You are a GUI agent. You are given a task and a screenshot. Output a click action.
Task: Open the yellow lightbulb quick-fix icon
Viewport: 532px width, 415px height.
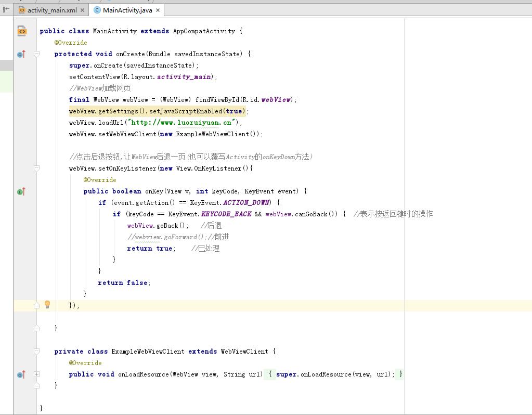[x=47, y=304]
